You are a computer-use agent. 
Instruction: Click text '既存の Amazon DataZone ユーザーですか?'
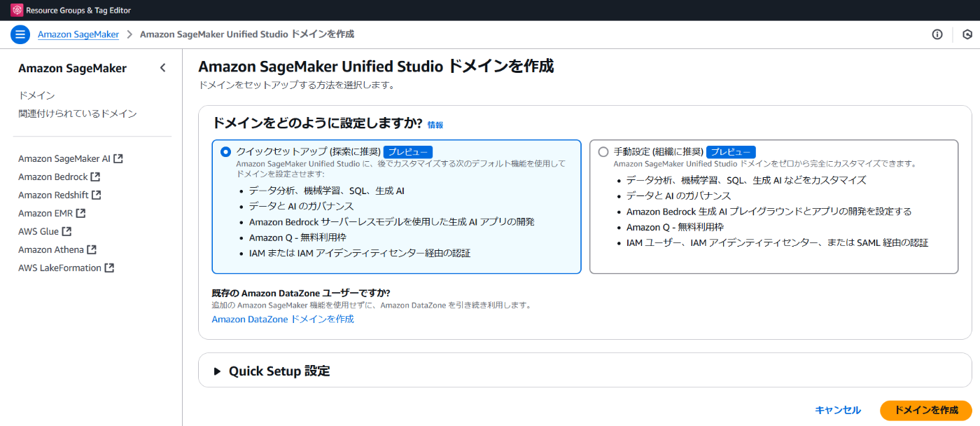(x=301, y=293)
